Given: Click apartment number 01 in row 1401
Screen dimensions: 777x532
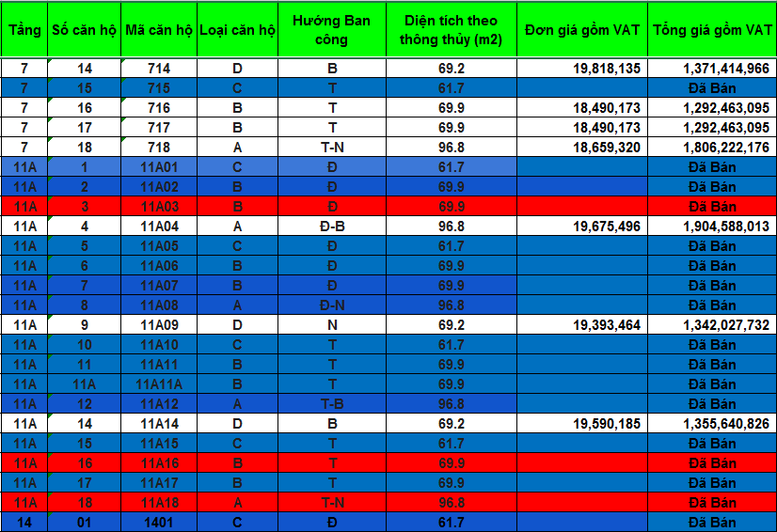Looking at the screenshot, I should coord(85,523).
